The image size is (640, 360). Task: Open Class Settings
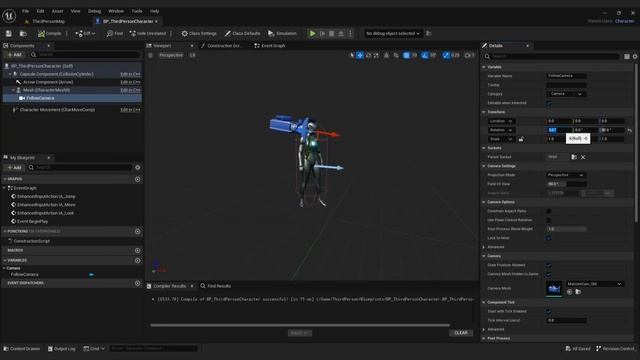pyautogui.click(x=199, y=33)
